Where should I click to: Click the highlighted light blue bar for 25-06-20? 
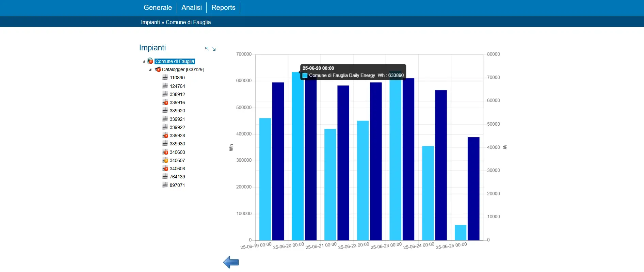click(x=298, y=156)
